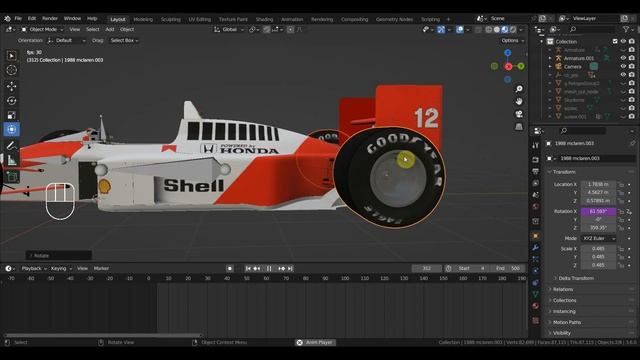Select the Annotate tool

pos(11,146)
